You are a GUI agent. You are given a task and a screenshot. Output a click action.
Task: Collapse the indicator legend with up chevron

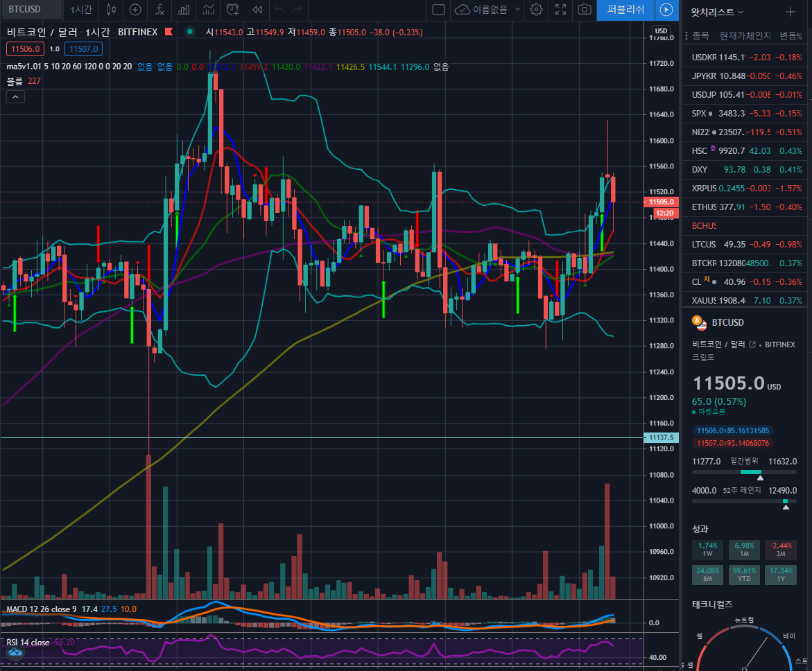point(15,97)
